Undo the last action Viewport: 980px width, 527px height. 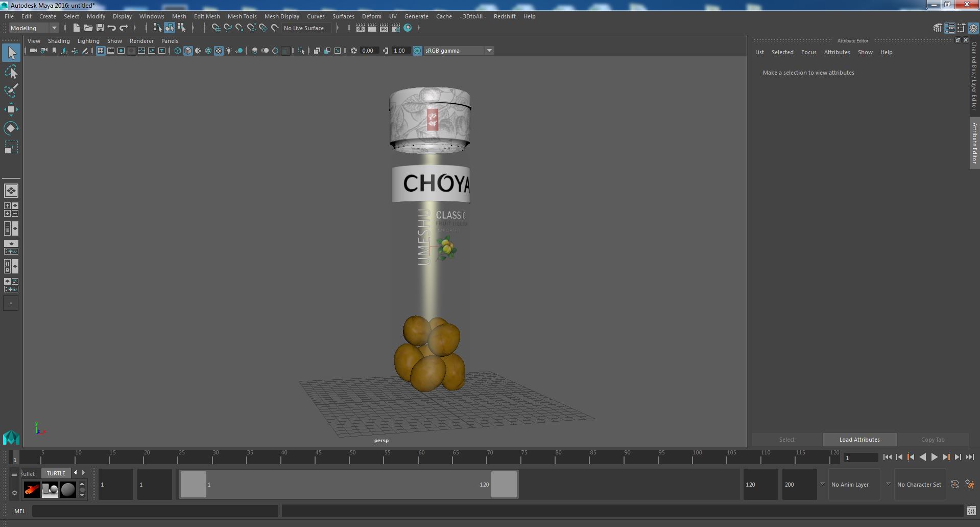coord(112,28)
